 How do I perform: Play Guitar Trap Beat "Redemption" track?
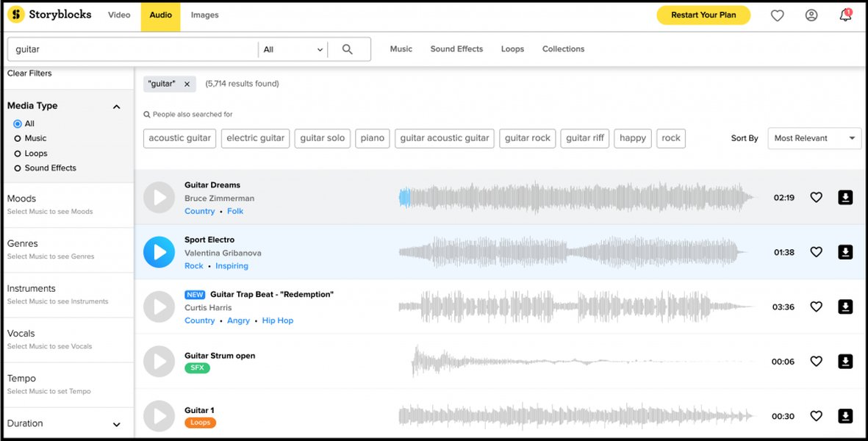tap(159, 307)
